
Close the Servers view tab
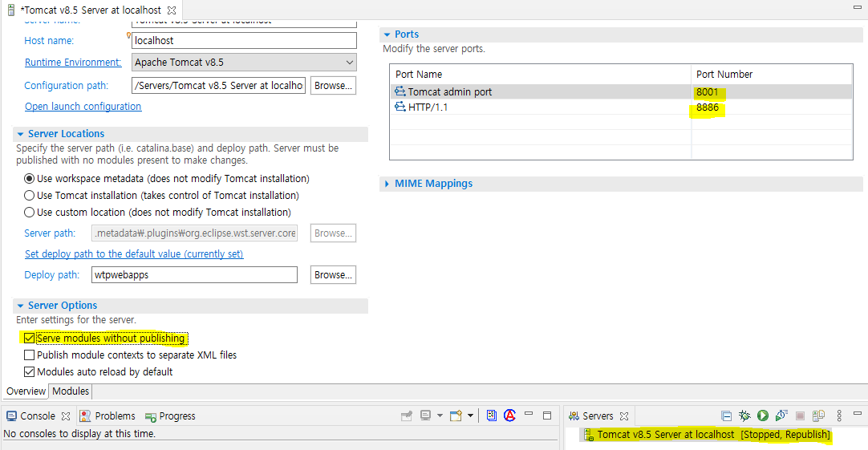(624, 416)
